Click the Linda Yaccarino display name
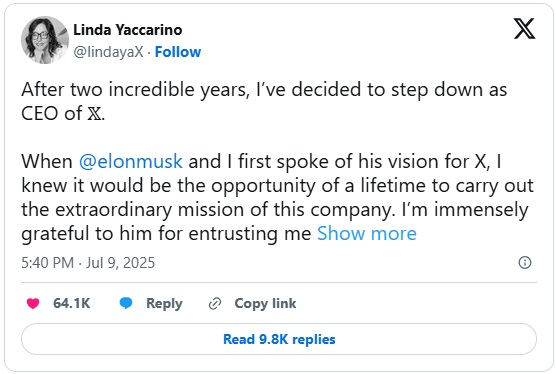556x374 pixels. pos(128,30)
